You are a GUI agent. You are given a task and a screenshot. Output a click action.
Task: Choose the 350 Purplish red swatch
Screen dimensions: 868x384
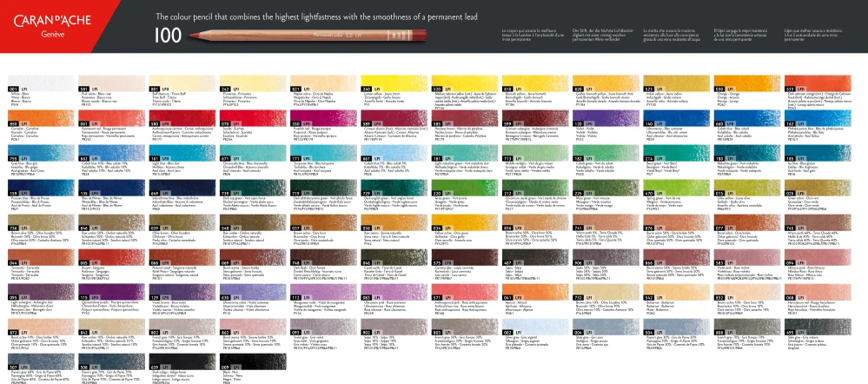[324, 118]
